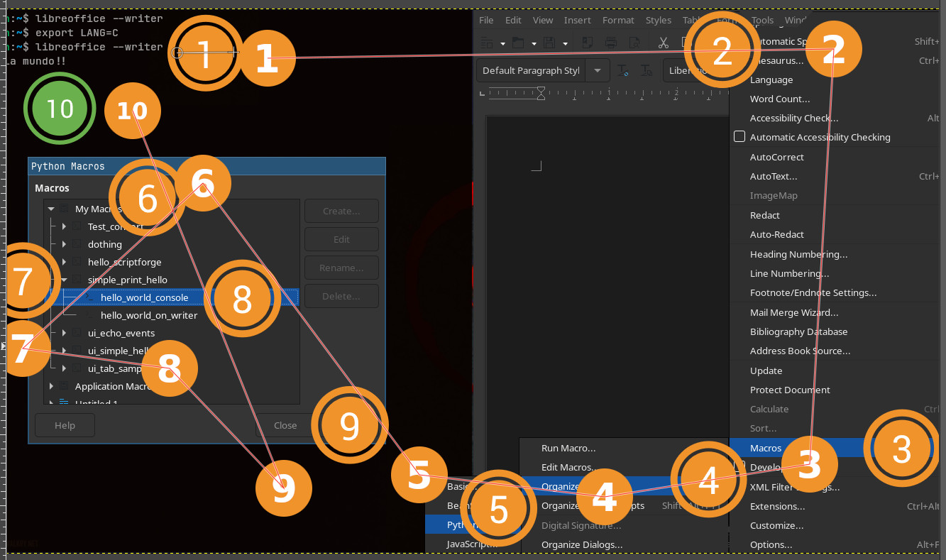This screenshot has width=946, height=560.
Task: Open the Format menu
Action: pyautogui.click(x=618, y=20)
